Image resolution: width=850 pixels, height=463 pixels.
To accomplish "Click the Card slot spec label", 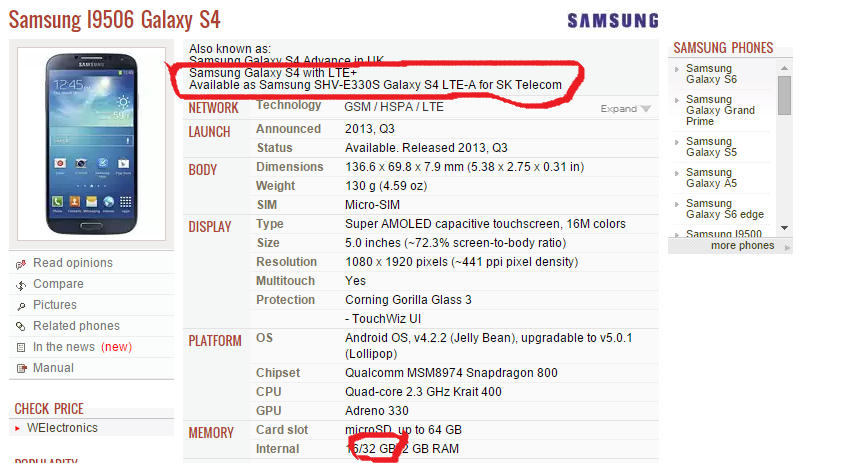I will 282,430.
